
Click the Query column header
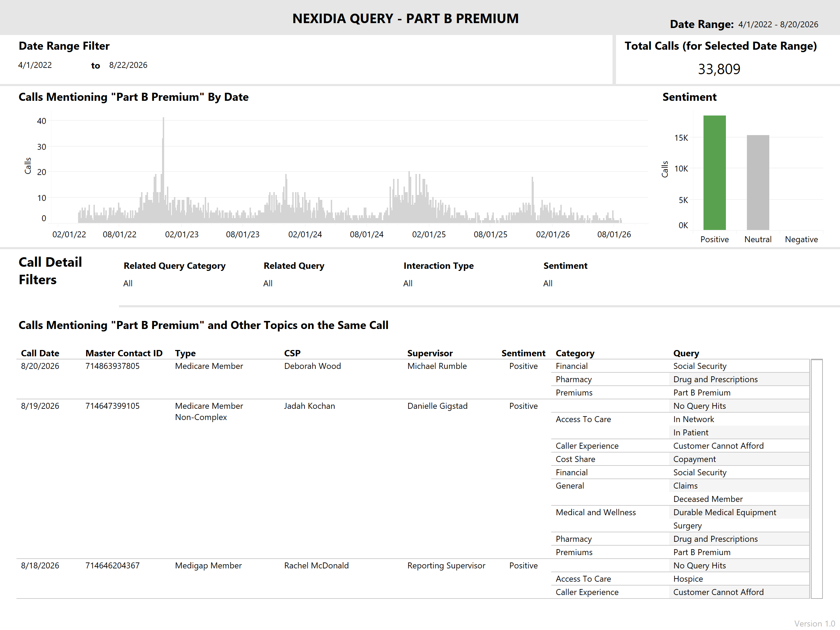[x=686, y=353]
